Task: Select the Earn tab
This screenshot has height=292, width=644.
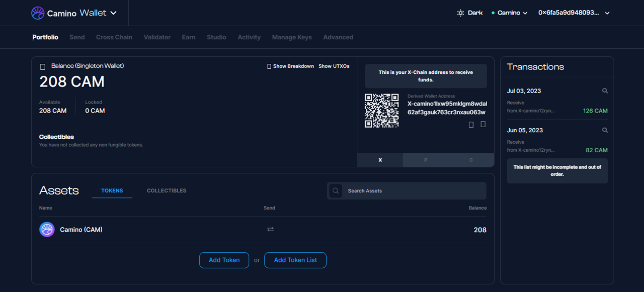Action: click(x=189, y=37)
